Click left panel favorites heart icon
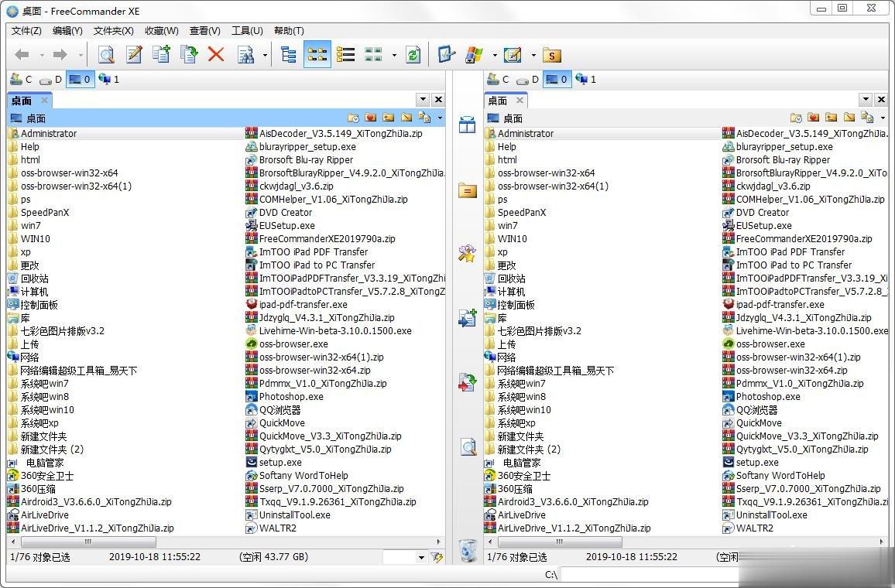 pos(371,118)
